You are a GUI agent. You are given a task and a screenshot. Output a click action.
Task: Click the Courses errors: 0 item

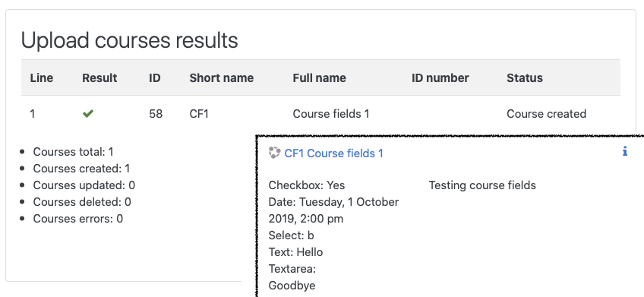[78, 219]
